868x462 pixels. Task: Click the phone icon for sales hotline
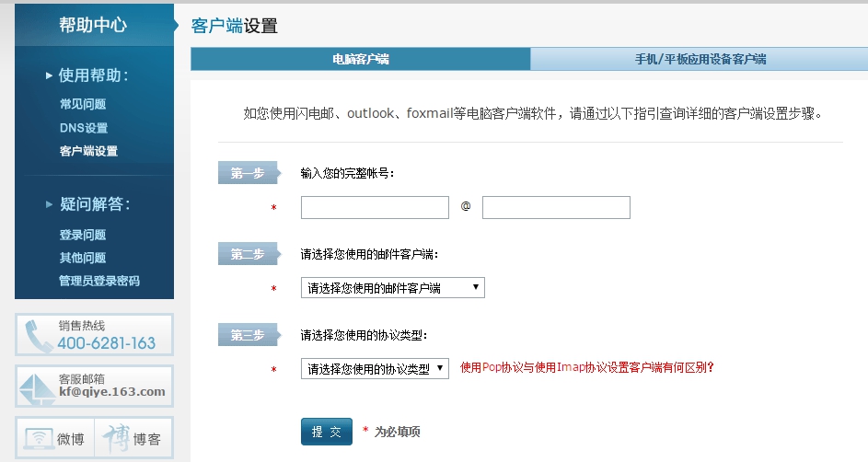pos(38,336)
